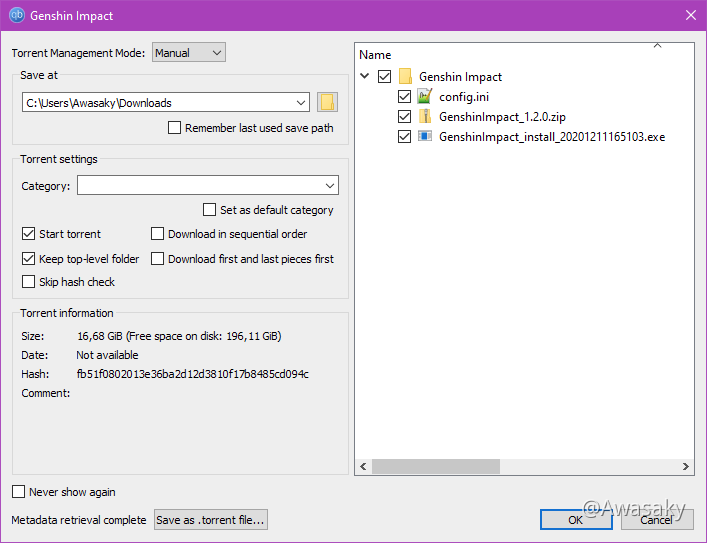Viewport: 707px width, 543px height.
Task: Open Torrent Management Mode dropdown
Action: pyautogui.click(x=188, y=52)
